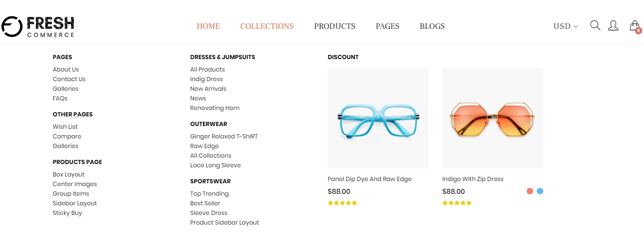The width and height of the screenshot is (644, 247).
Task: Open the Products menu
Action: pos(335,27)
